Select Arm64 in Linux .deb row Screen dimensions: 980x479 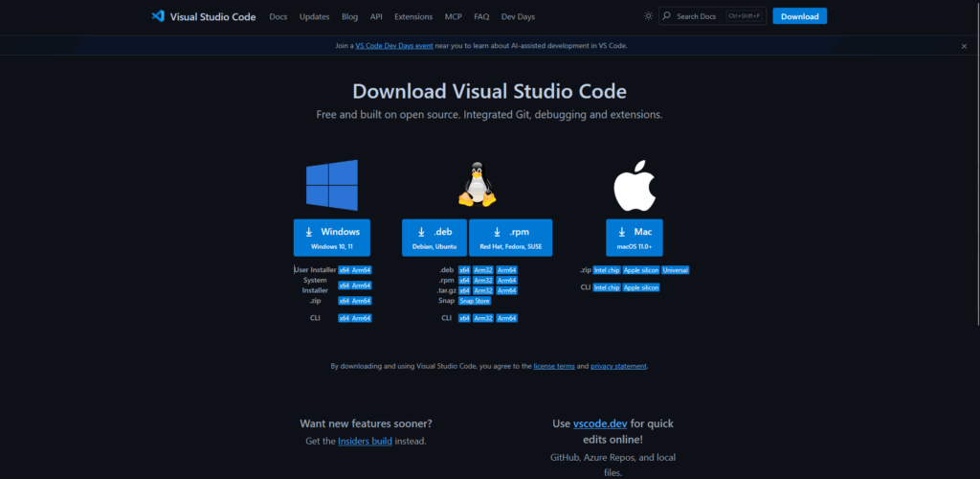pos(507,270)
